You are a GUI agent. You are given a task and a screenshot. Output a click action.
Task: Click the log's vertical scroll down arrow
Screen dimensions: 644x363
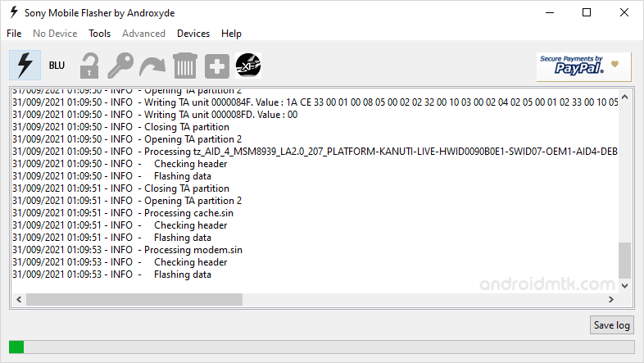click(624, 286)
